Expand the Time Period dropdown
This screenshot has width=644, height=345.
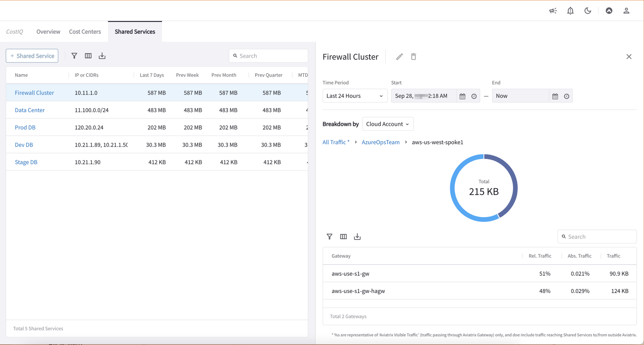pyautogui.click(x=355, y=96)
